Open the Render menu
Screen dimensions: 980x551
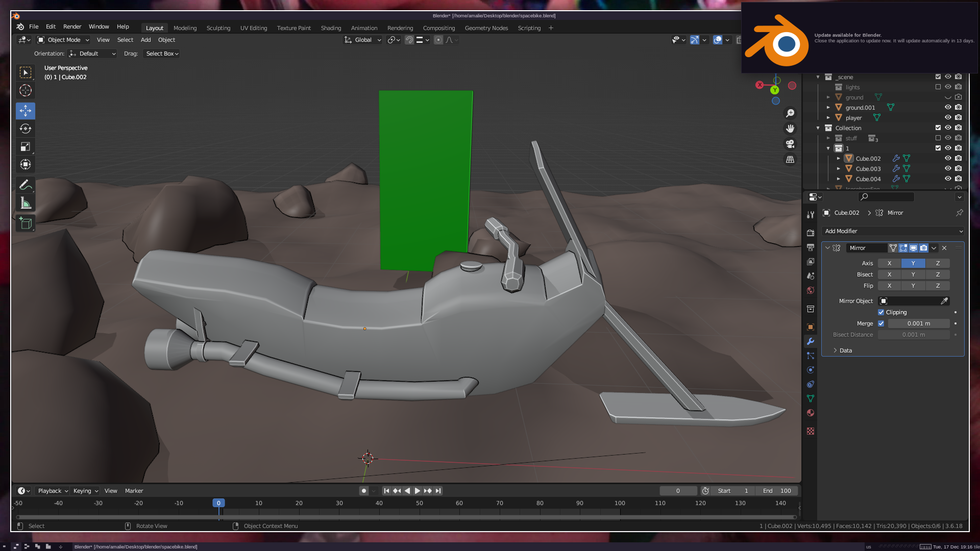(x=72, y=27)
